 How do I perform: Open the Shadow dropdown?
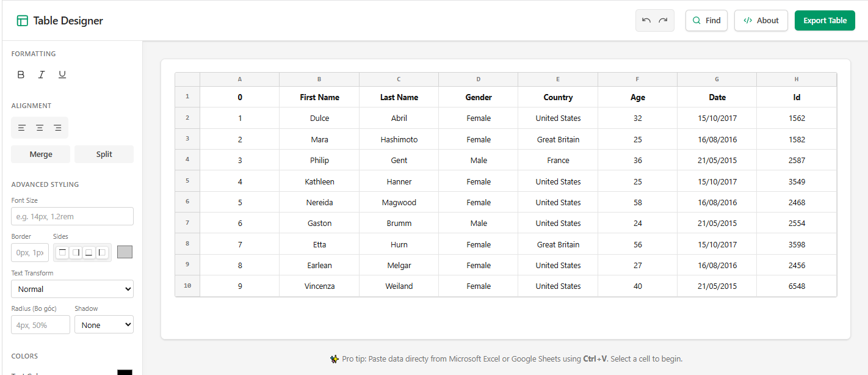[x=104, y=325]
